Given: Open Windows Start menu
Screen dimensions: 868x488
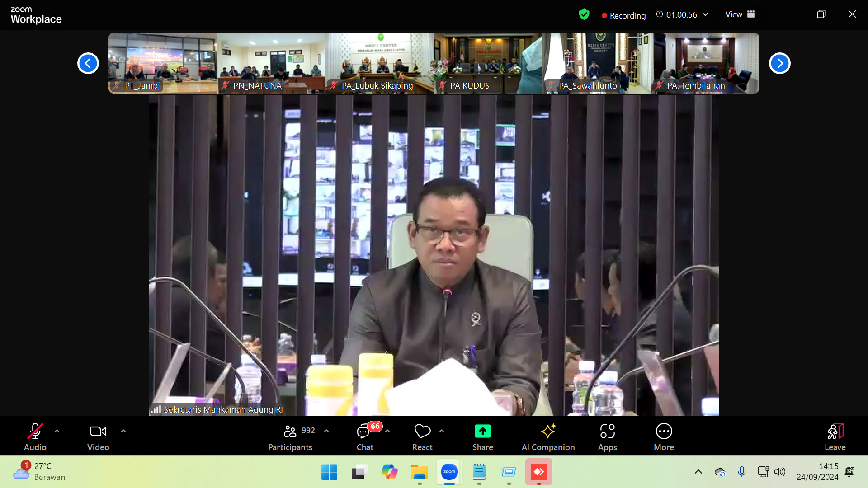Looking at the screenshot, I should (329, 472).
